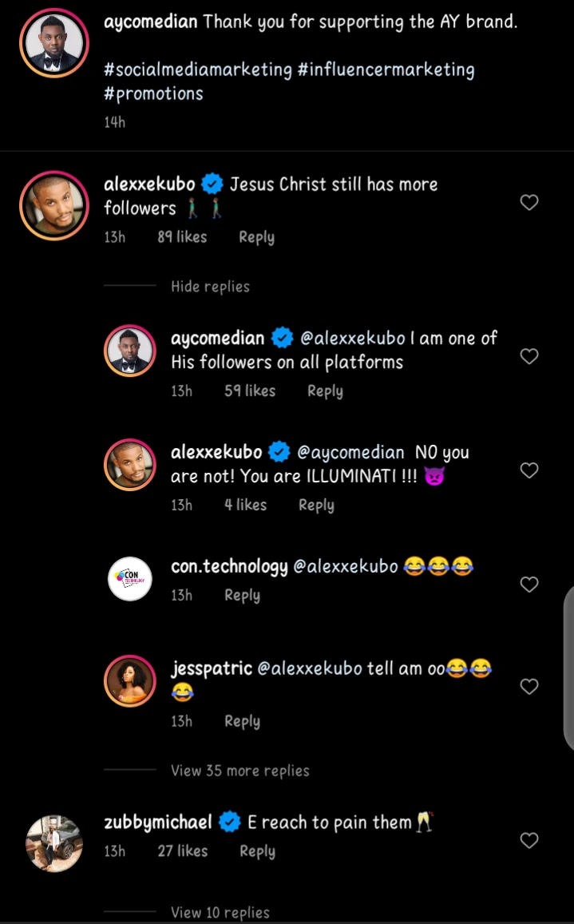Click zubbymichael's blue verified checkmark
574x924 pixels.
pos(229,822)
